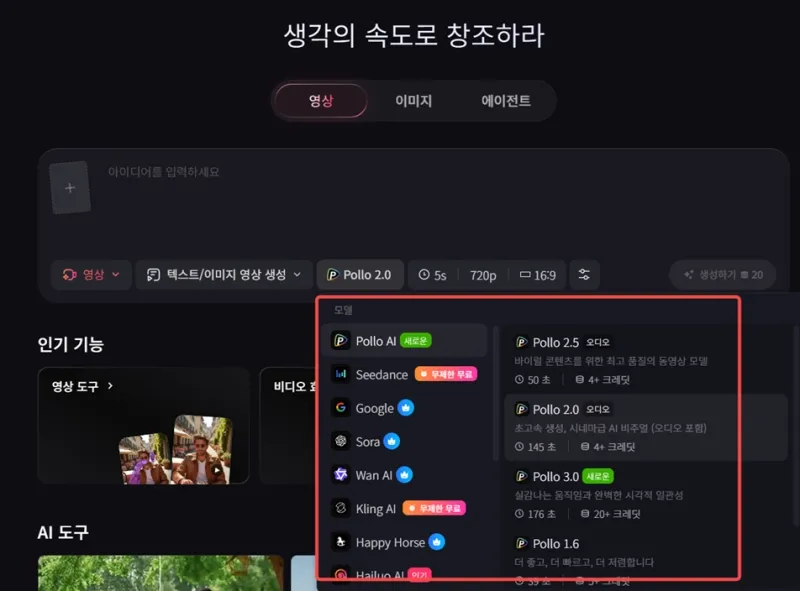
Task: Click the Happy Horse logo icon
Action: (340, 542)
